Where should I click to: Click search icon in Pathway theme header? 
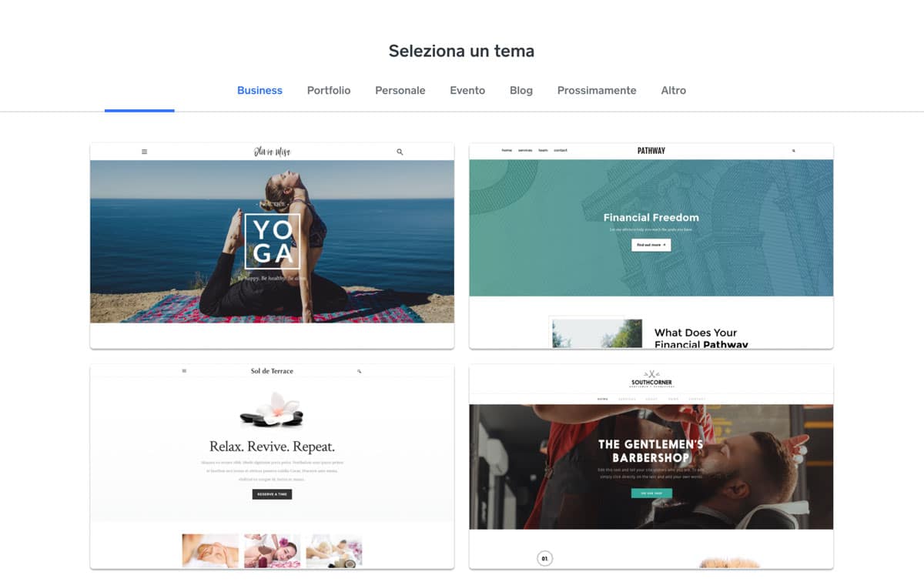point(794,151)
